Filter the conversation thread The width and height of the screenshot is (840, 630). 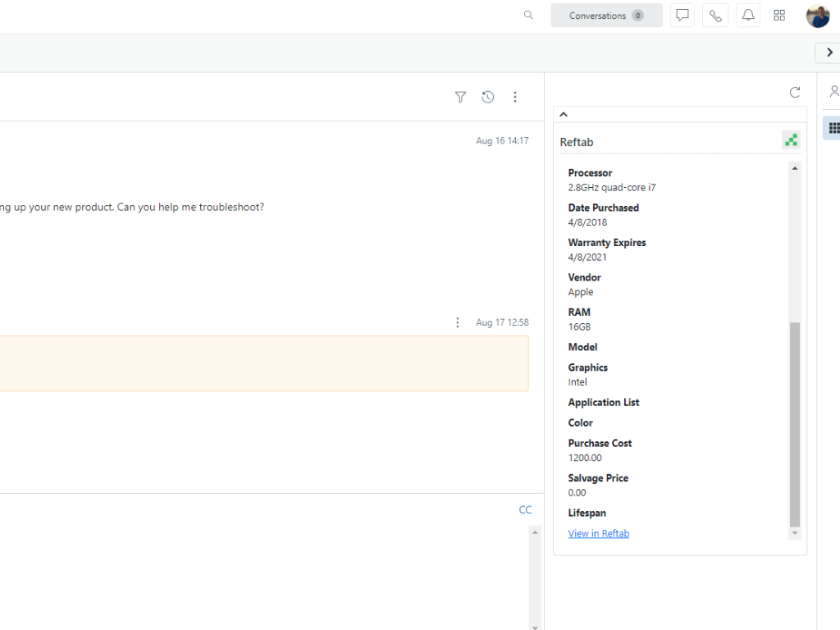pyautogui.click(x=460, y=97)
